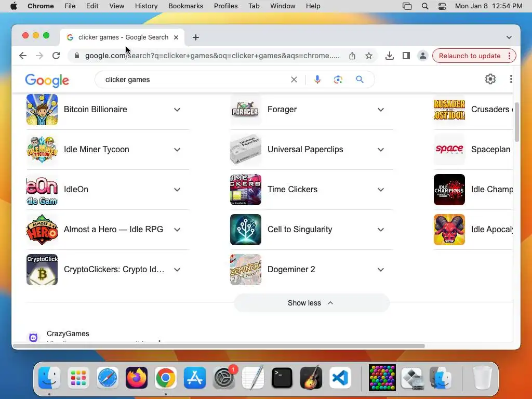Click the forward navigation arrow
The height and width of the screenshot is (399, 532).
(x=39, y=56)
